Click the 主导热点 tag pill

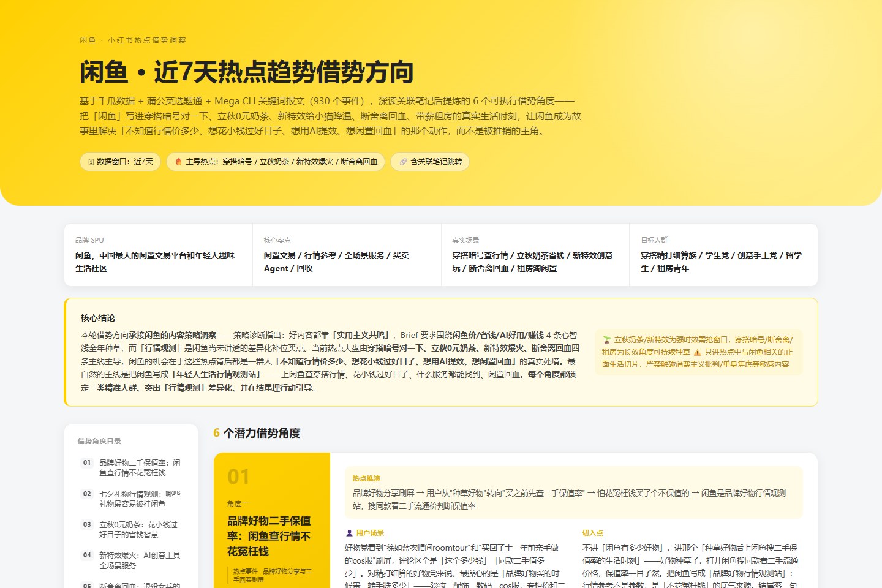[x=276, y=162]
